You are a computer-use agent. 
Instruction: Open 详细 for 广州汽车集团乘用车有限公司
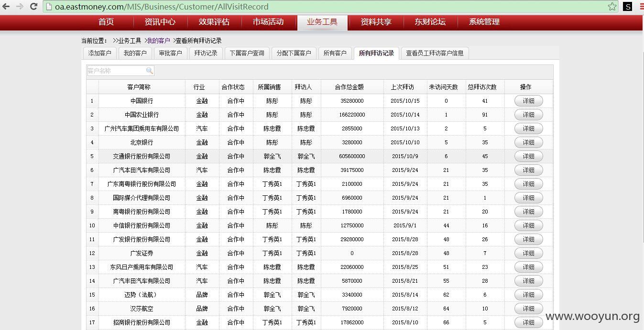[x=528, y=128]
